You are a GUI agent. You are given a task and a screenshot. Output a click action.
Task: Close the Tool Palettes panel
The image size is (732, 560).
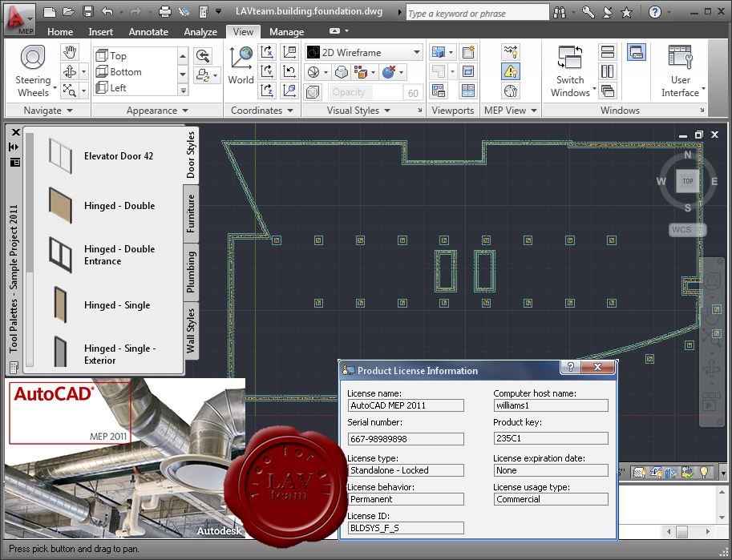(15, 132)
